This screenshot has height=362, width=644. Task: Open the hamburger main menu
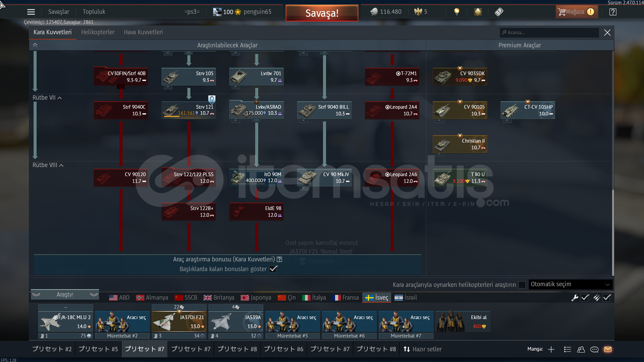pyautogui.click(x=31, y=12)
